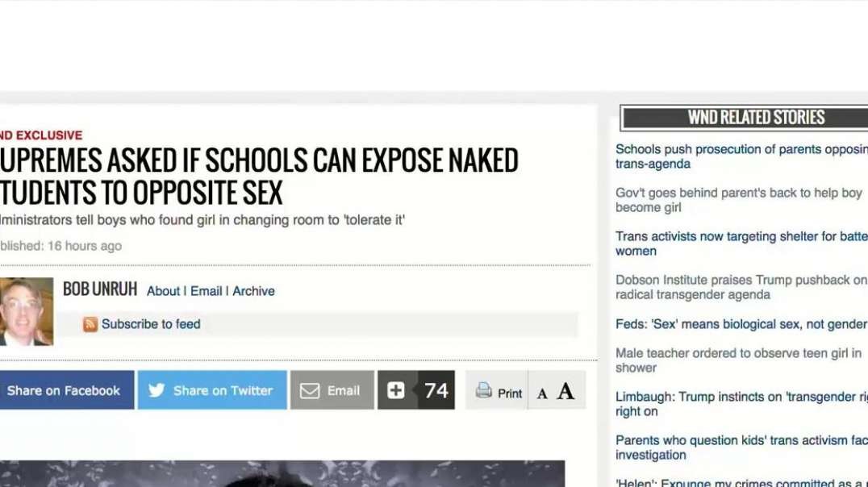Image resolution: width=868 pixels, height=487 pixels.
Task: Click the published '16 hours ago' text
Action: coord(85,246)
